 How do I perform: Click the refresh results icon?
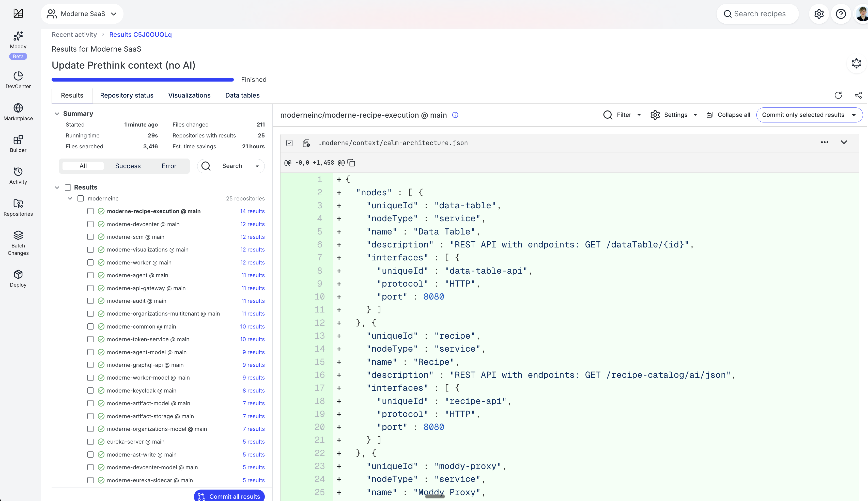pyautogui.click(x=838, y=95)
